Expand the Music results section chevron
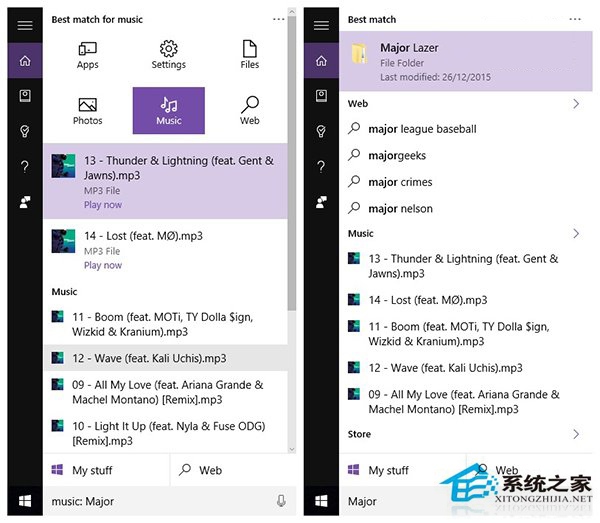 pyautogui.click(x=576, y=233)
